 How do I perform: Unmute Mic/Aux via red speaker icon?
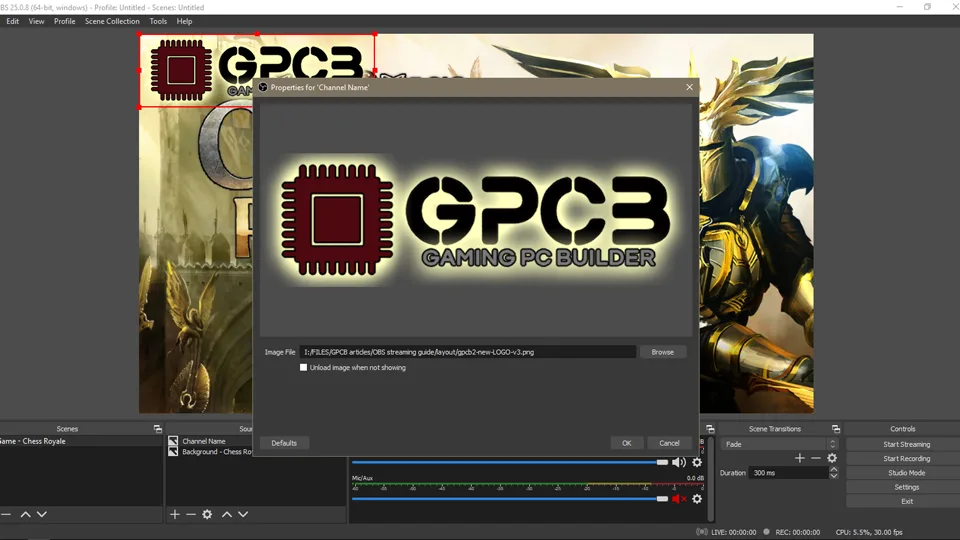(x=678, y=499)
